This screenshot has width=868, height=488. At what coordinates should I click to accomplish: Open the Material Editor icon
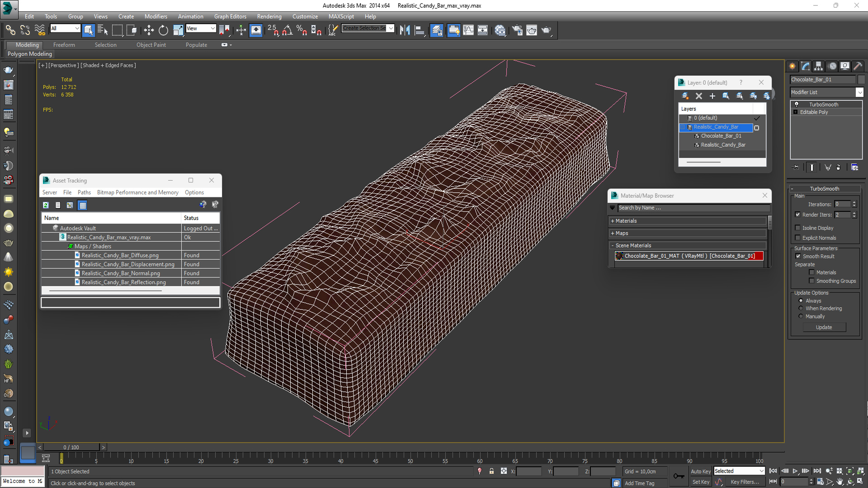[x=500, y=30]
